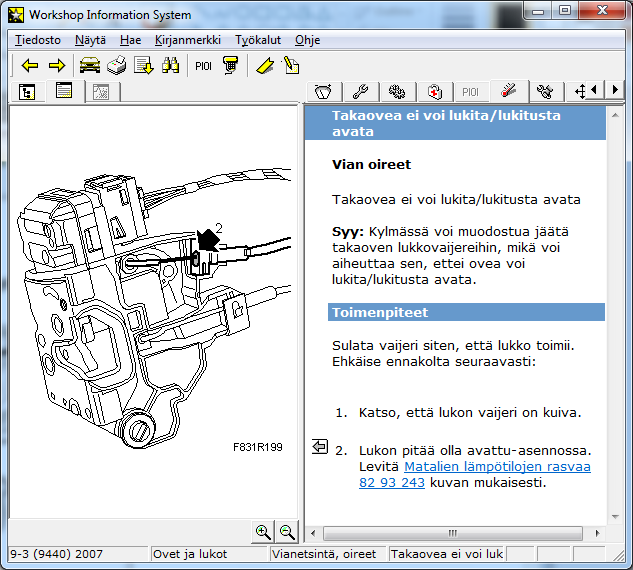The height and width of the screenshot is (570, 633).
Task: Close the Workshop Information System window
Action: (602, 10)
